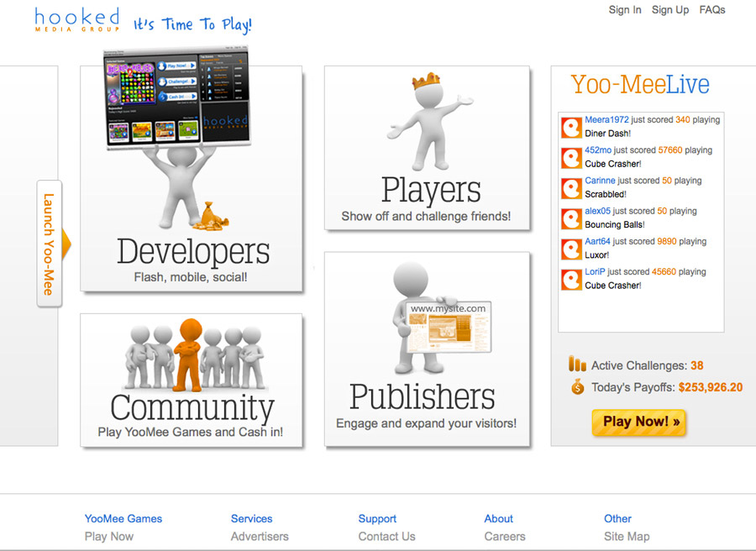Click the Carinne username link
Screen dimensions: 756x551
pos(600,181)
